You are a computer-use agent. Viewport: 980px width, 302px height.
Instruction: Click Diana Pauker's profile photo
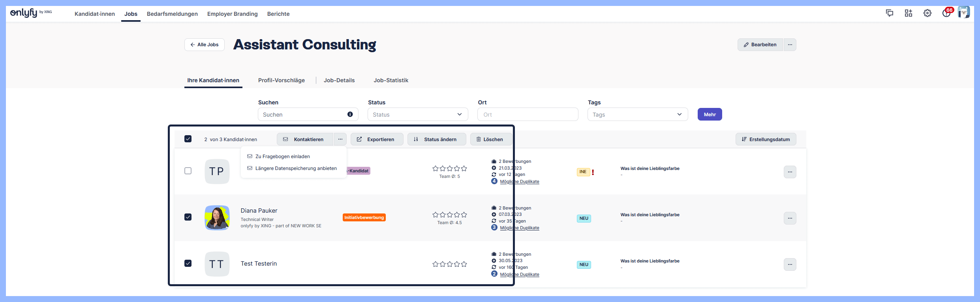coord(217,217)
